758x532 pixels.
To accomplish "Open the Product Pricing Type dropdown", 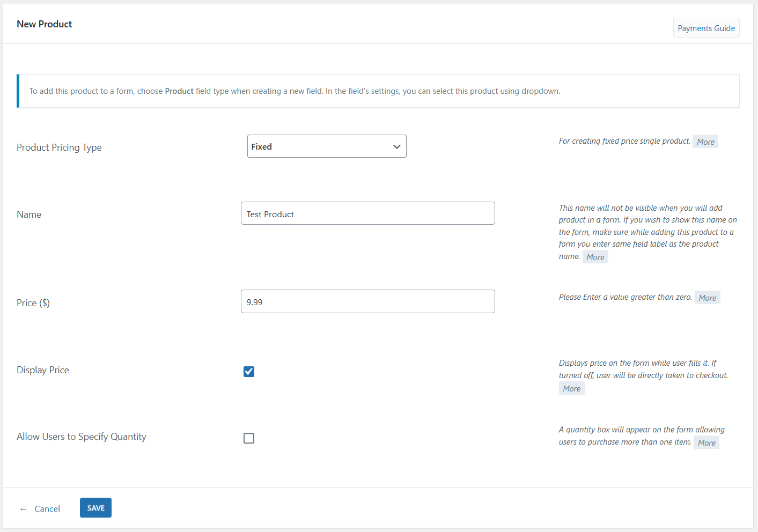I will (x=326, y=146).
